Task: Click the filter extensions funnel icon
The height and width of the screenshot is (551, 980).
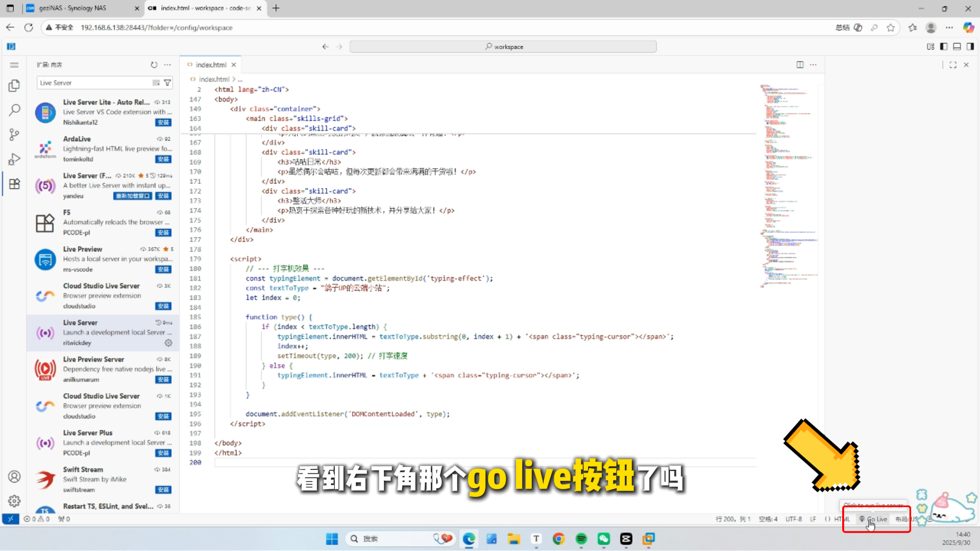Action: pos(167,83)
